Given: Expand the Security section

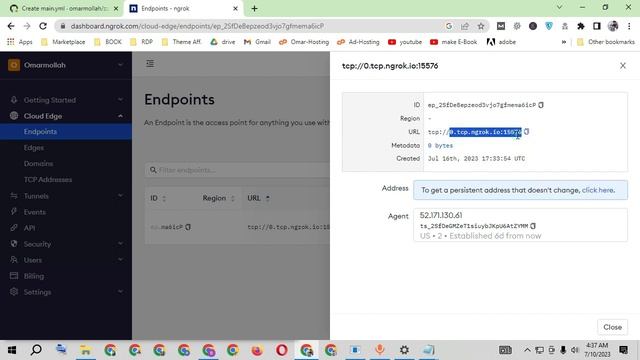Looking at the screenshot, I should point(66,244).
